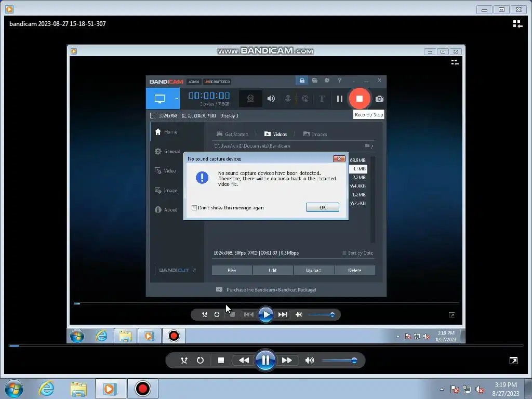Take a screenshot with Bandicam camera icon
This screenshot has width=532, height=399.
point(379,99)
